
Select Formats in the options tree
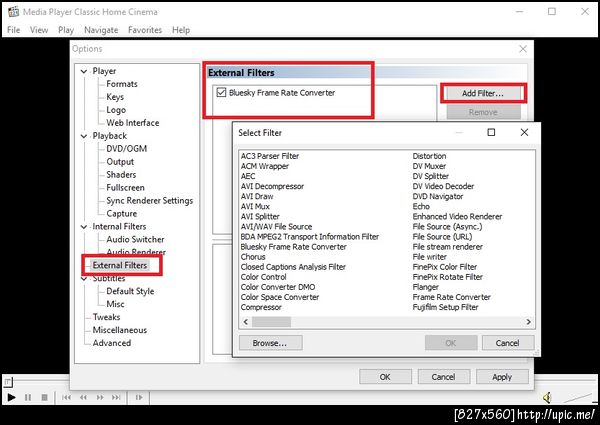[122, 84]
